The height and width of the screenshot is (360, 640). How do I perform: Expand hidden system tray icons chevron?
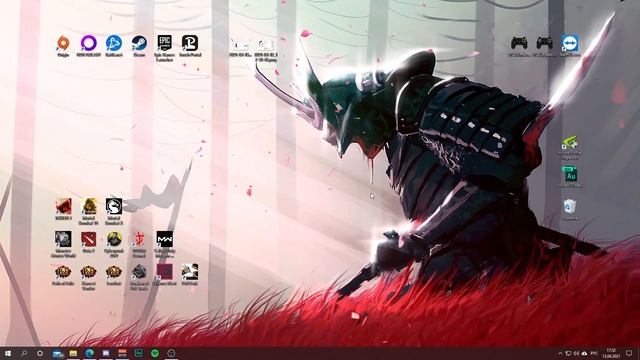[560, 353]
